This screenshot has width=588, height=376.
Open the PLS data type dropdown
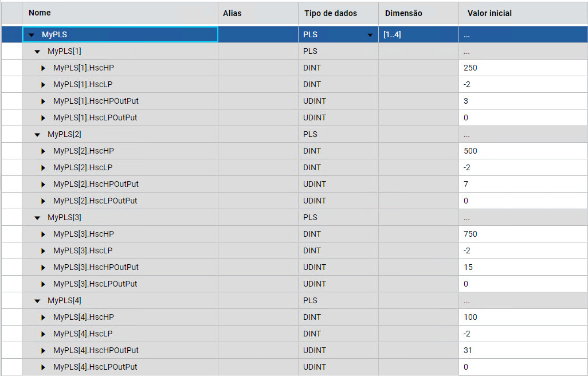click(370, 35)
